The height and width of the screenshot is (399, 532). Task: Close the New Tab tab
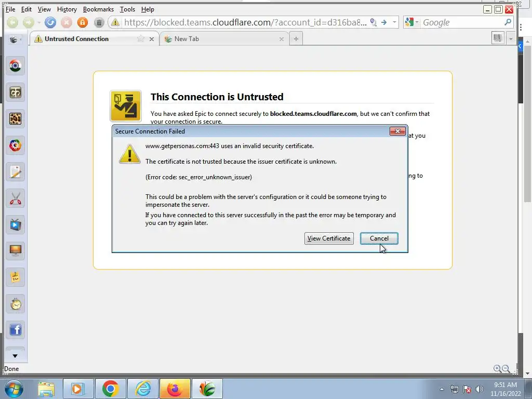(x=281, y=39)
